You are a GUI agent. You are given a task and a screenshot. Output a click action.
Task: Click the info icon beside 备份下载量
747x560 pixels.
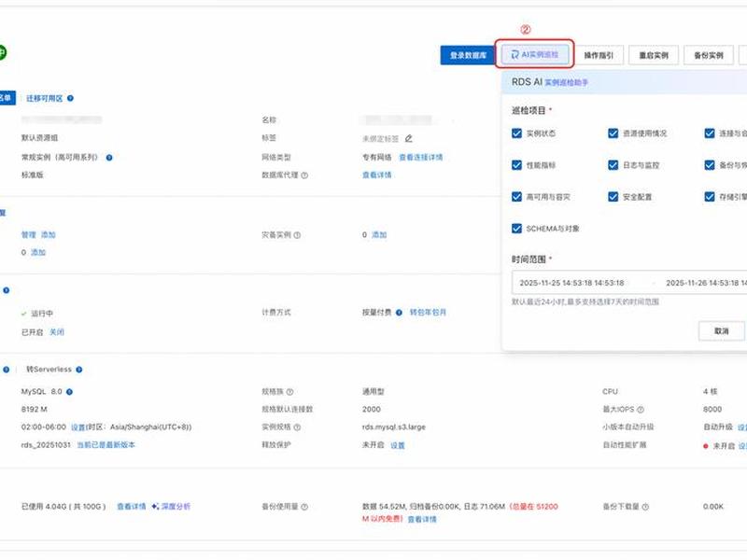point(645,507)
